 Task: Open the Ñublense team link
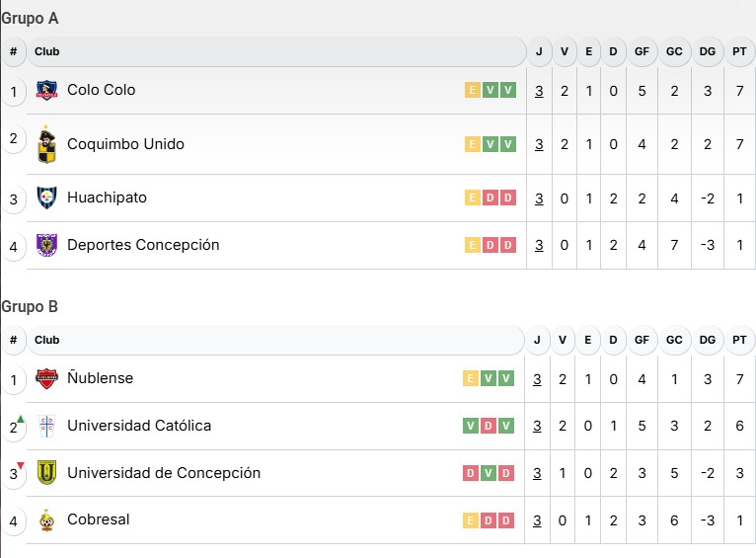(100, 378)
